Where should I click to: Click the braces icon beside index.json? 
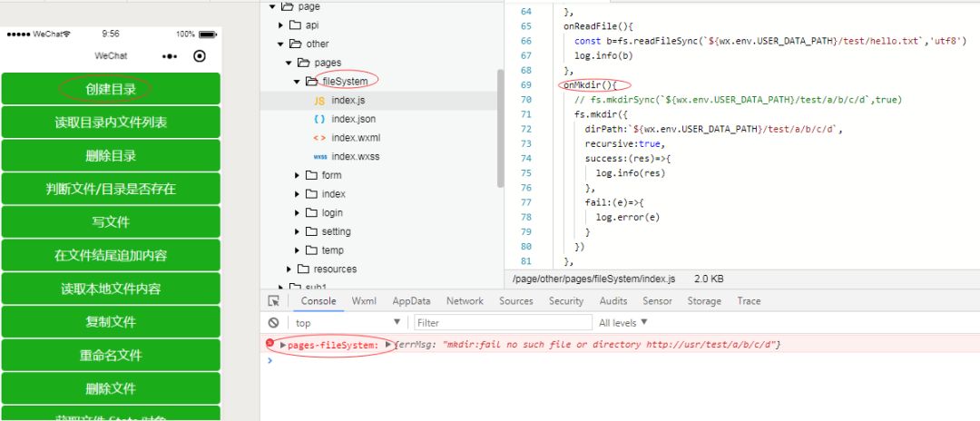(x=319, y=119)
